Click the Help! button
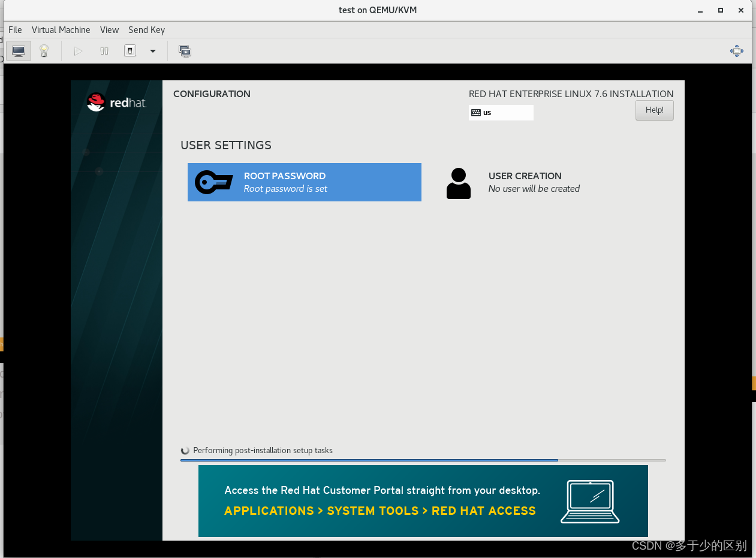Screen dimensions: 756x558 click(x=655, y=110)
